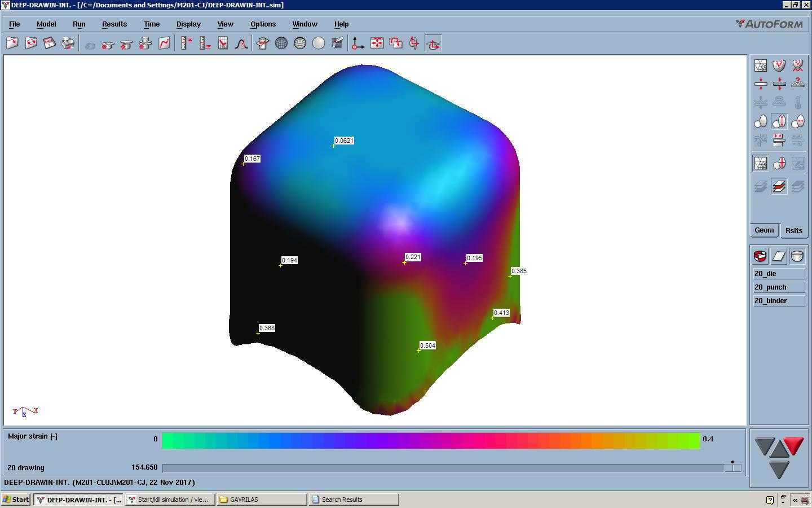Toggle the cup-shaped tool visibility icon
This screenshot has height=508, width=812.
(x=797, y=256)
